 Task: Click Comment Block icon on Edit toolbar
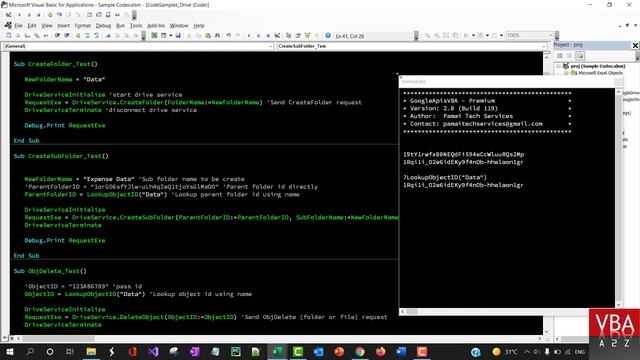(x=87, y=36)
